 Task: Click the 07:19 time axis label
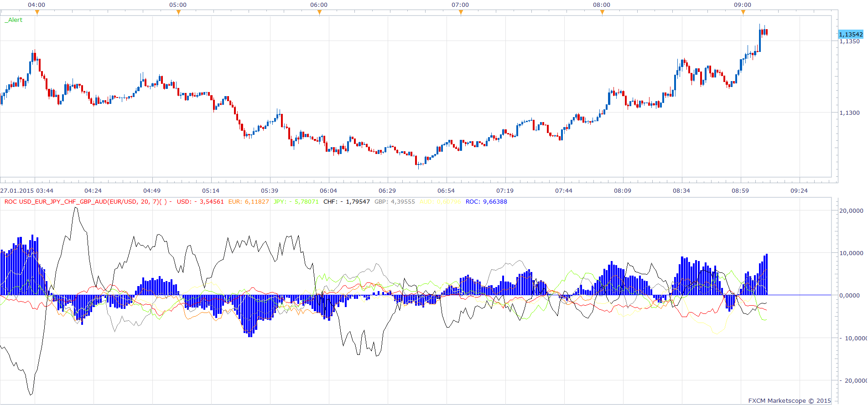[x=505, y=191]
